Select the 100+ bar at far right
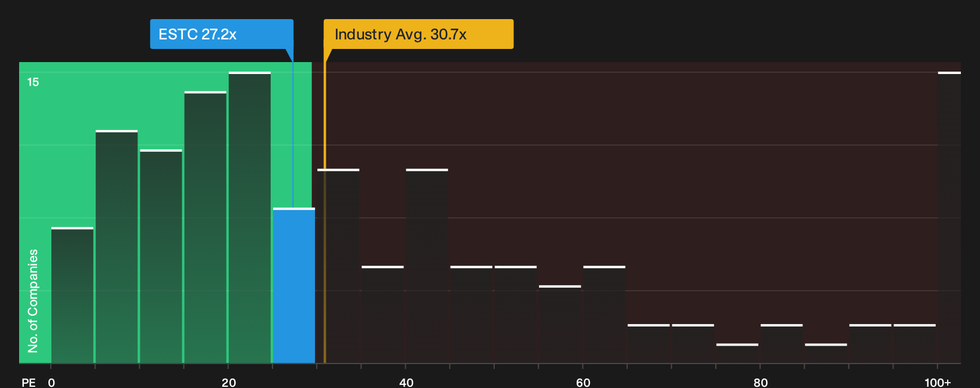This screenshot has height=388, width=980. 950,217
